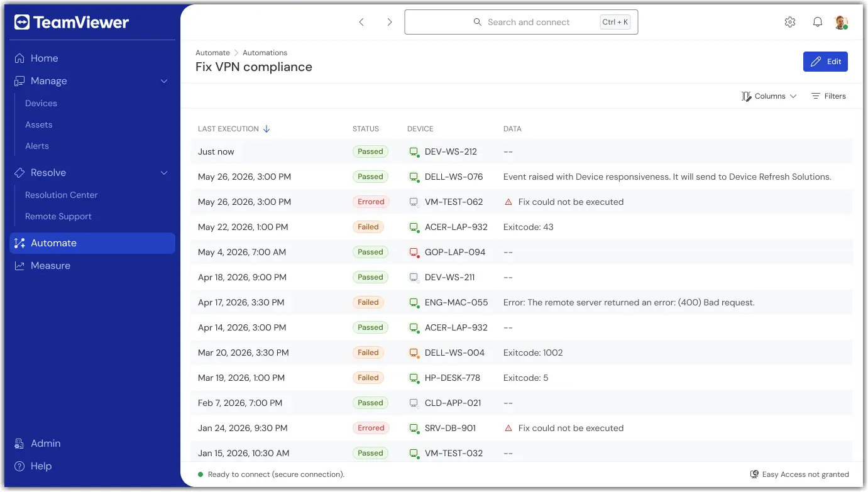The height and width of the screenshot is (492, 868).
Task: Click the DEV-WS-212 device icon
Action: click(414, 151)
